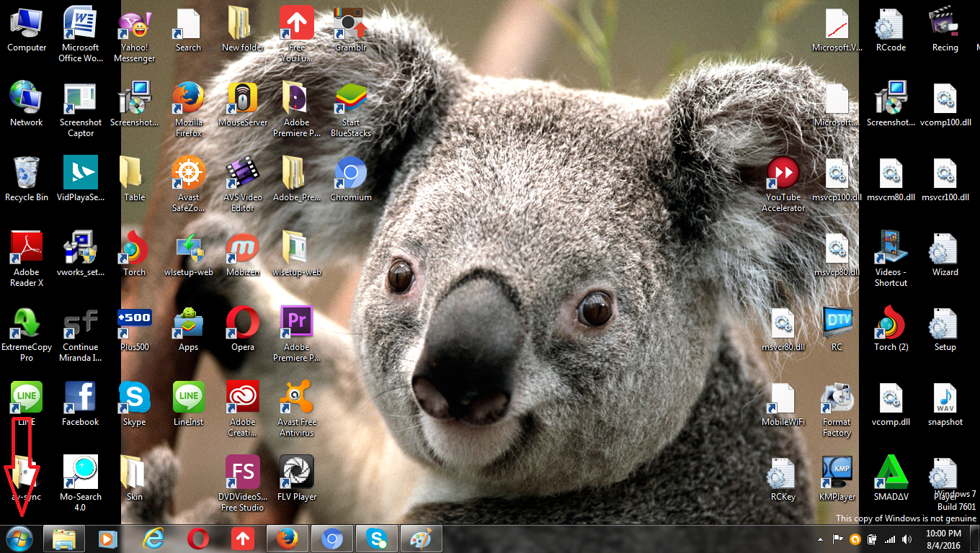Click the Paint icon in the taskbar
980x553 pixels.
[419, 539]
